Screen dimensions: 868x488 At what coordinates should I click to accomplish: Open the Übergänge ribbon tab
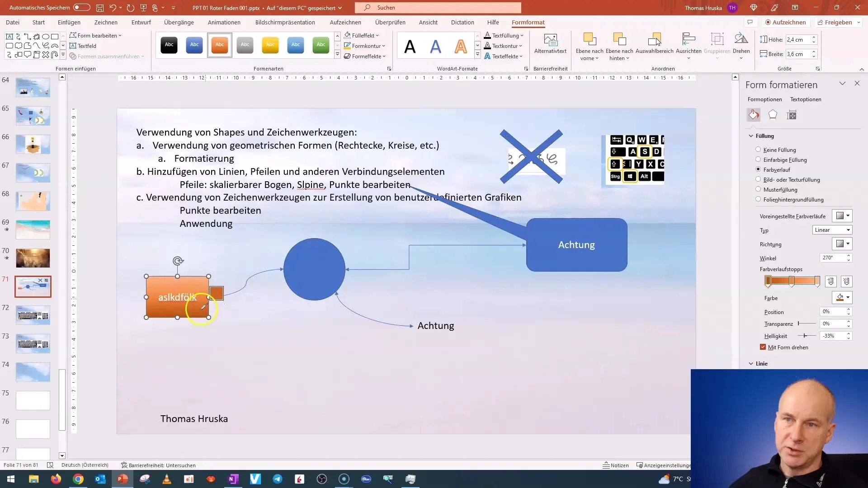pyautogui.click(x=179, y=22)
